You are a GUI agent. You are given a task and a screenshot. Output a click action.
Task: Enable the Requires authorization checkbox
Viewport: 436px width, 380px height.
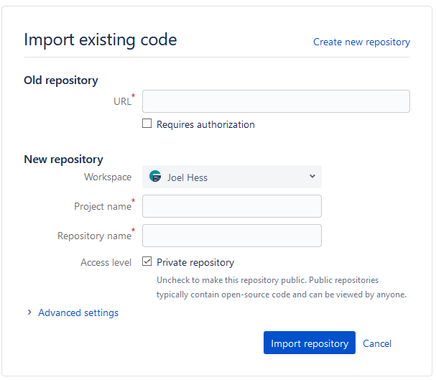(x=147, y=123)
